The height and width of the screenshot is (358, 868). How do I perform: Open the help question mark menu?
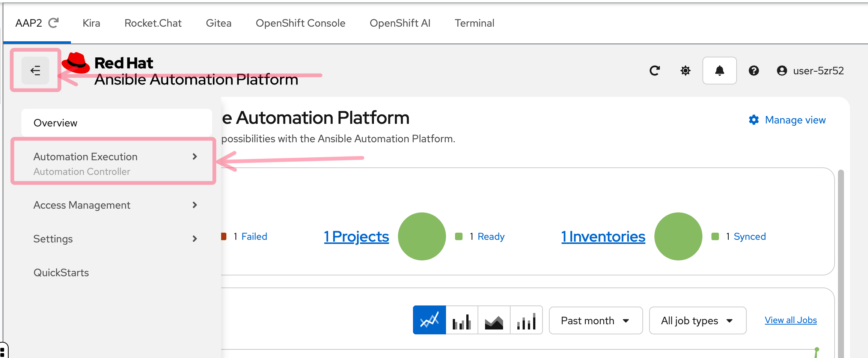pos(753,71)
